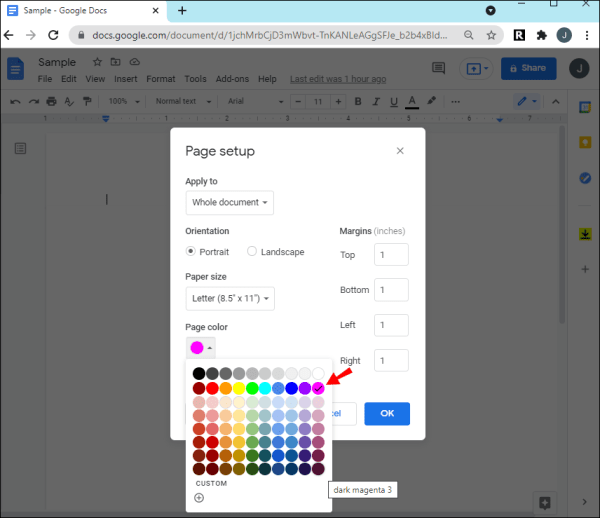Pick the black color swatch

coord(199,373)
